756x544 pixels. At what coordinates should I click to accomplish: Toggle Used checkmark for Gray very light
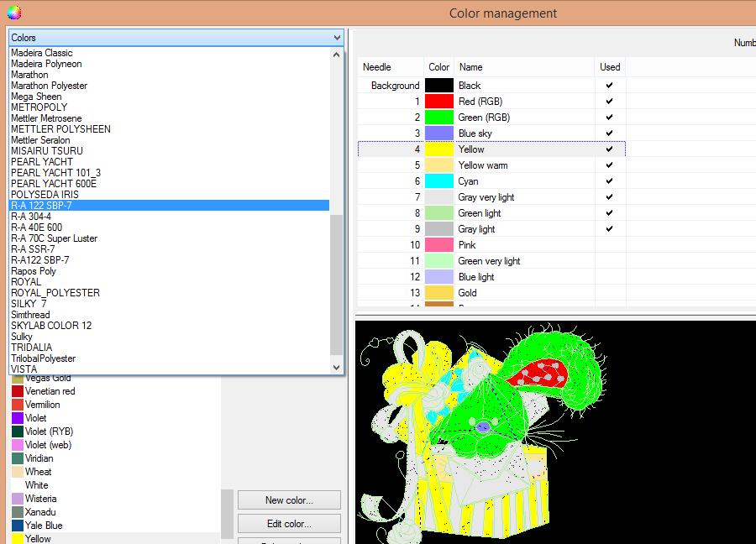click(x=610, y=196)
